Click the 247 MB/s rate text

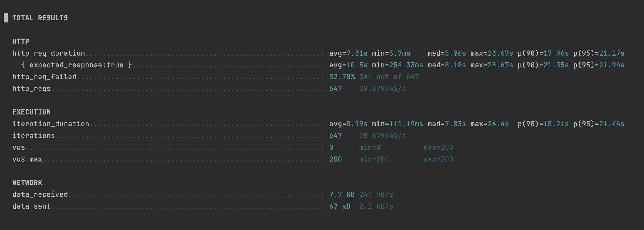coord(376,194)
